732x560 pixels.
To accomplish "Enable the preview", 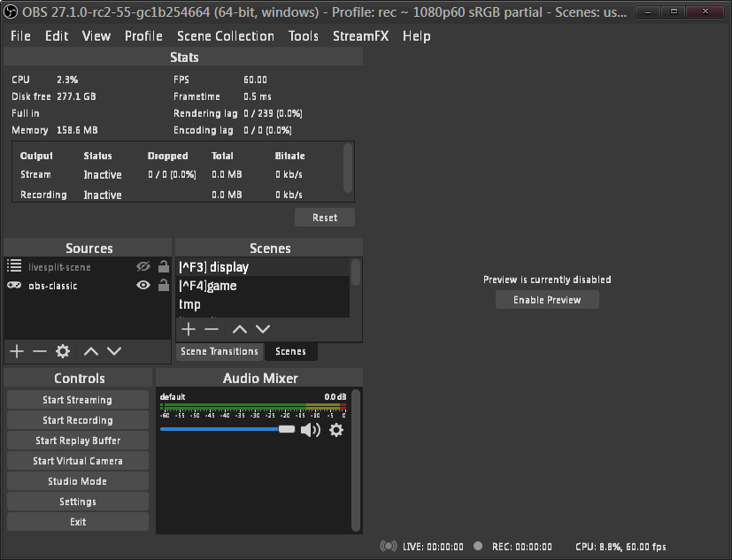I will tap(546, 299).
